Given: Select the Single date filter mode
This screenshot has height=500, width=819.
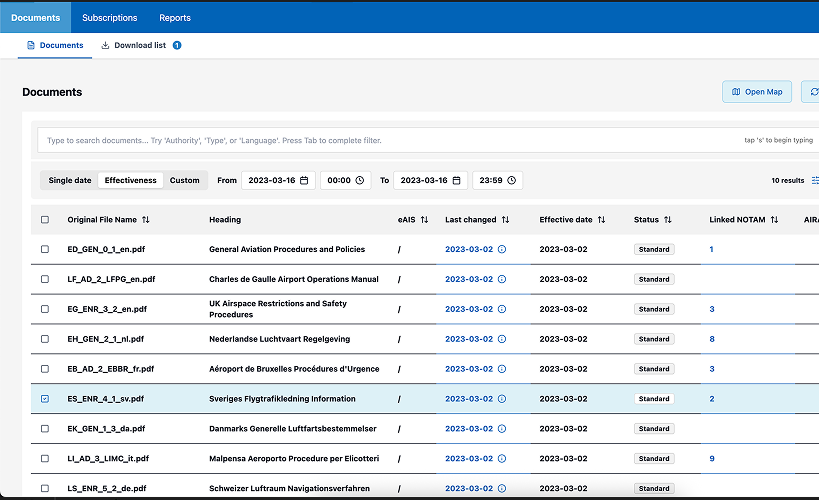Looking at the screenshot, I should 70,181.
